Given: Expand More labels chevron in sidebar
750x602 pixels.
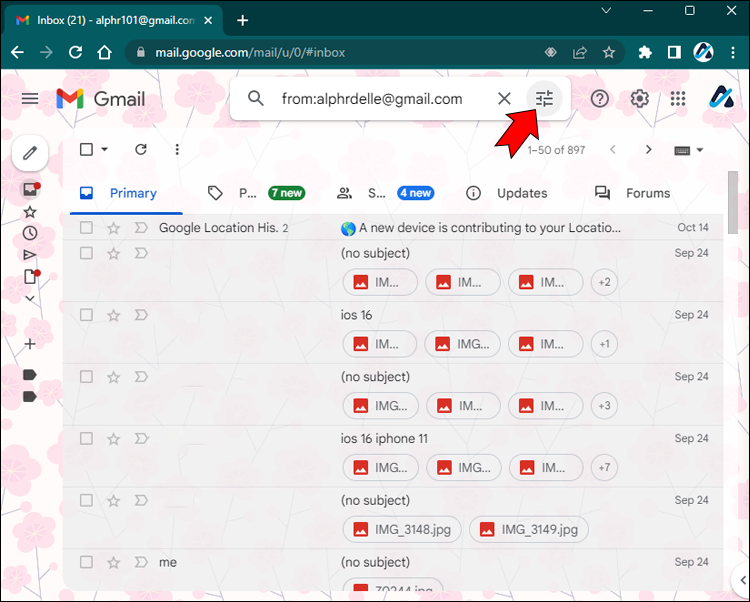Looking at the screenshot, I should pyautogui.click(x=30, y=299).
